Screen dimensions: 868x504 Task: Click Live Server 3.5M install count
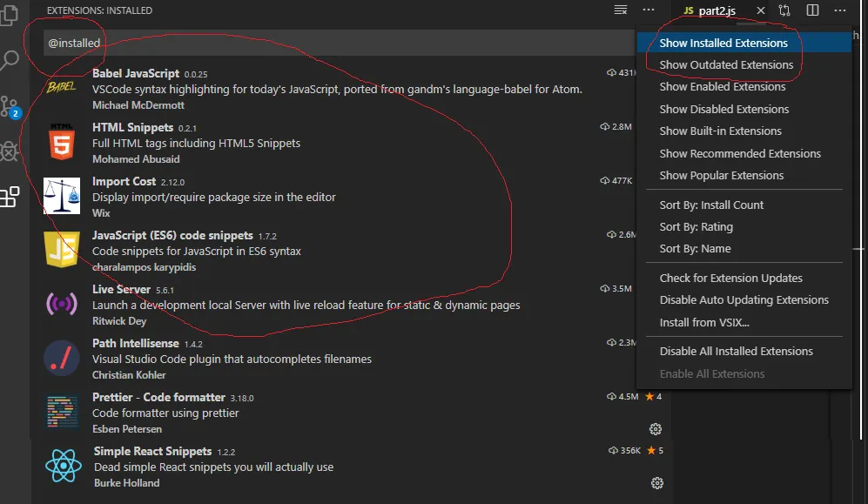tap(616, 288)
